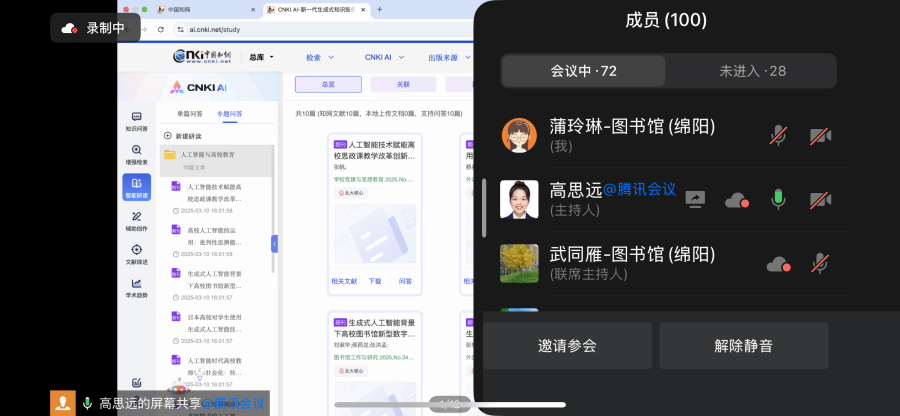Switch to 单篇问答 tab
Screen dimensions: 900x416
(189, 114)
